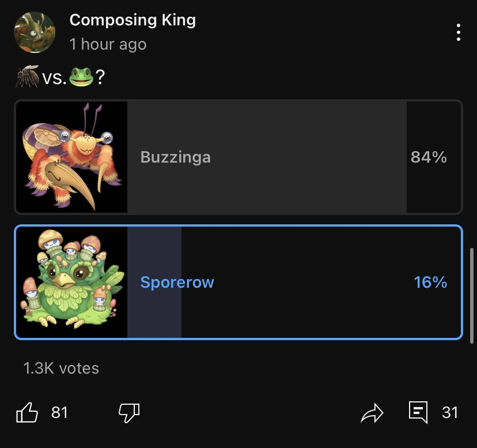Click the Buzzinga 84% progress bar

tap(265, 156)
